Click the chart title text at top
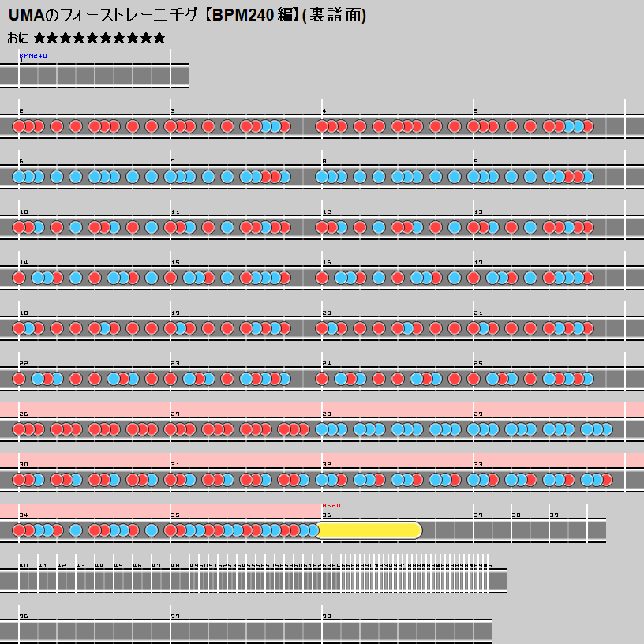 [x=187, y=15]
